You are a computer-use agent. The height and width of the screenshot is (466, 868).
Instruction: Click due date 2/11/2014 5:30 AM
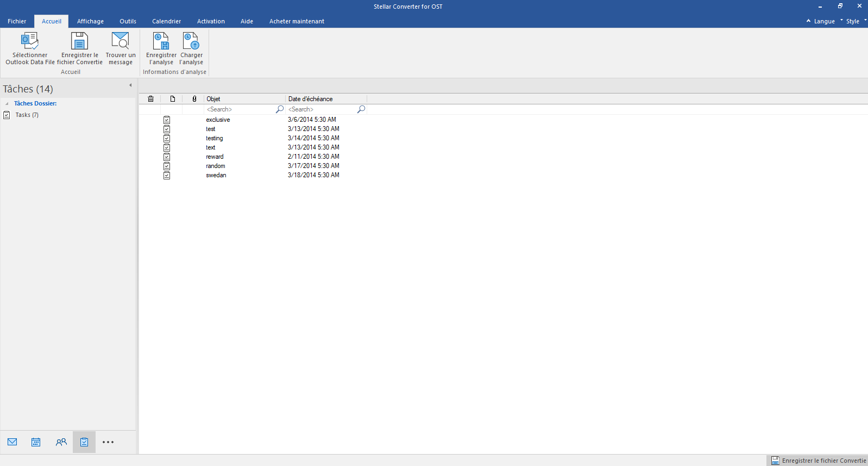(x=313, y=157)
